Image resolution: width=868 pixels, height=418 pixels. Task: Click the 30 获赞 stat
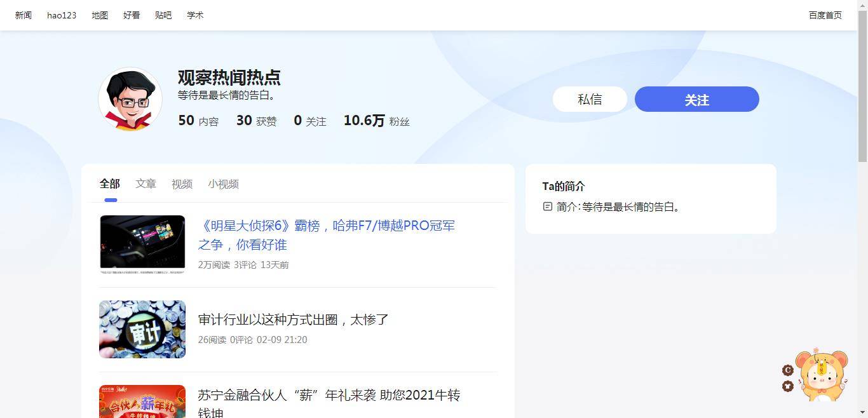click(x=256, y=121)
